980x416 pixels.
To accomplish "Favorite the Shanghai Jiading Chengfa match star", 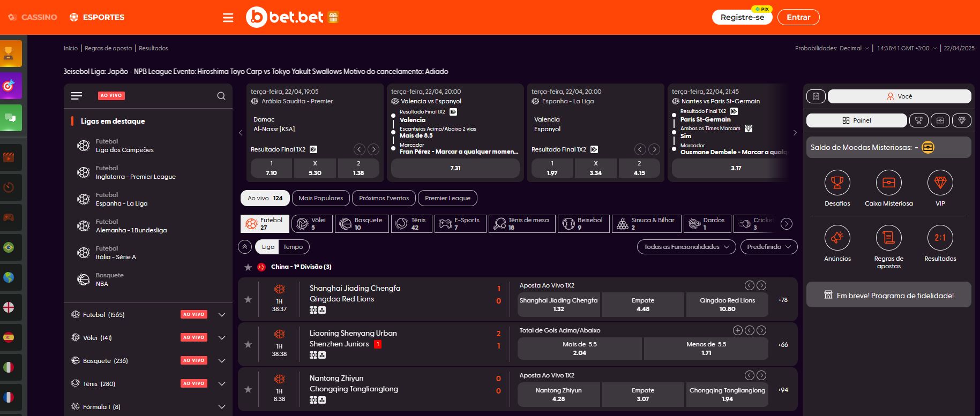I will pyautogui.click(x=248, y=299).
